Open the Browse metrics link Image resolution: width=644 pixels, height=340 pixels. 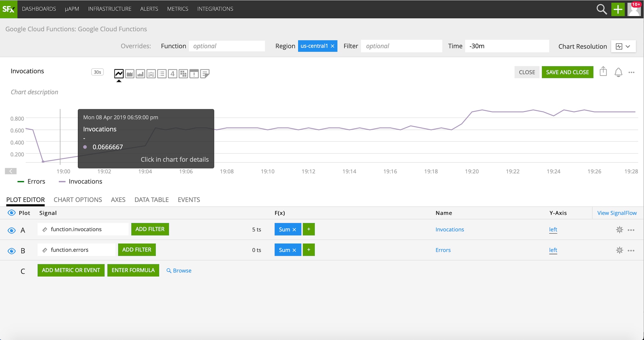[x=179, y=271]
